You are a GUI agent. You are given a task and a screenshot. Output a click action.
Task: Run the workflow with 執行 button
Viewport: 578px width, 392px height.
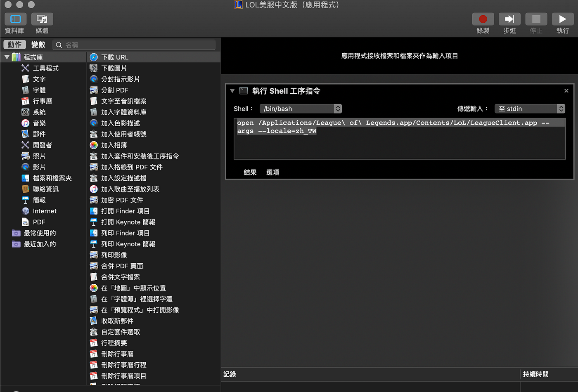pyautogui.click(x=563, y=19)
